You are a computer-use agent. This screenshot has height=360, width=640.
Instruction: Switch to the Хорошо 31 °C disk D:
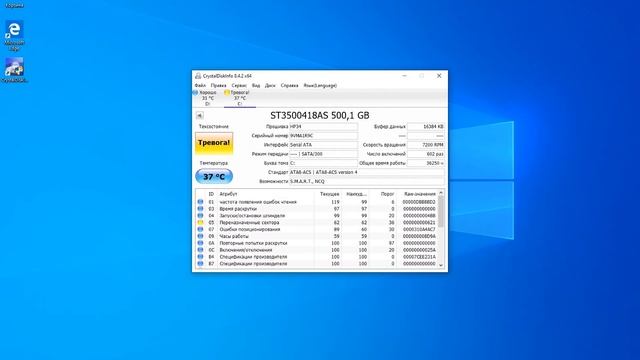click(x=206, y=98)
